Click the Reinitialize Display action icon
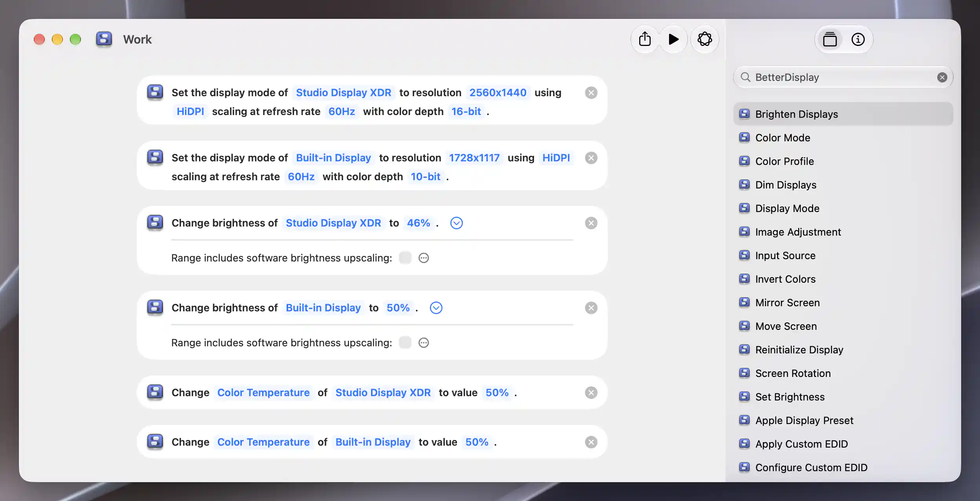Viewport: 980px width, 501px height. click(x=744, y=349)
